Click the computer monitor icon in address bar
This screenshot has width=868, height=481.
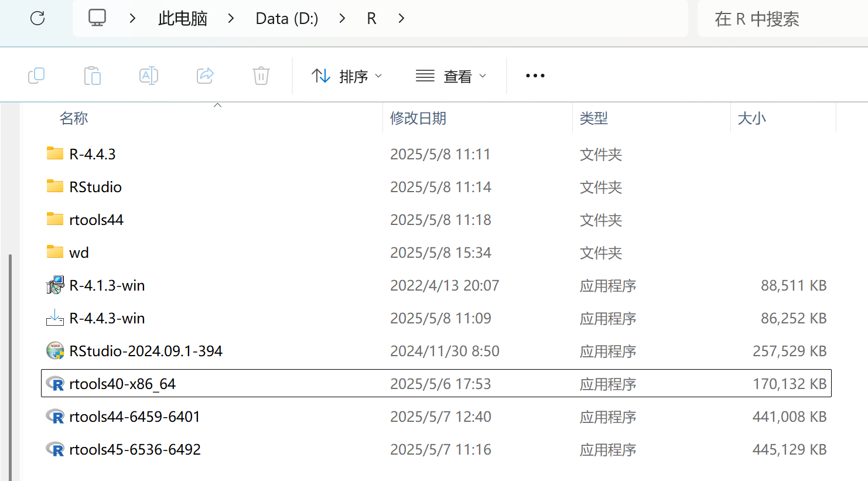point(97,18)
